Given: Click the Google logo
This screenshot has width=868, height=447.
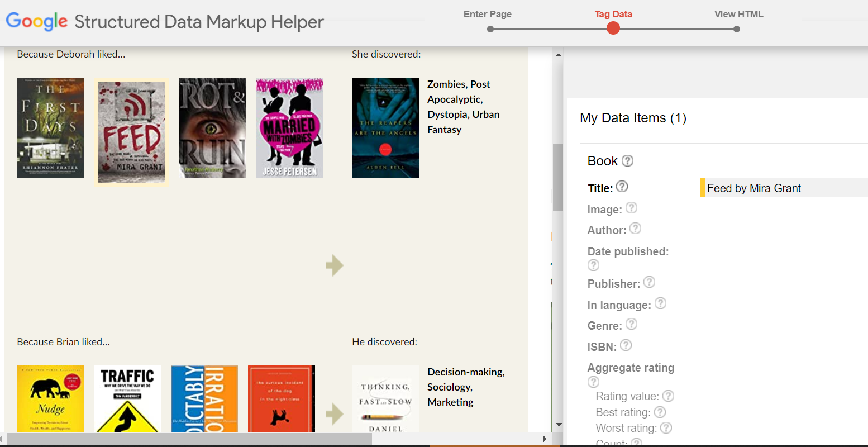Looking at the screenshot, I should point(37,21).
